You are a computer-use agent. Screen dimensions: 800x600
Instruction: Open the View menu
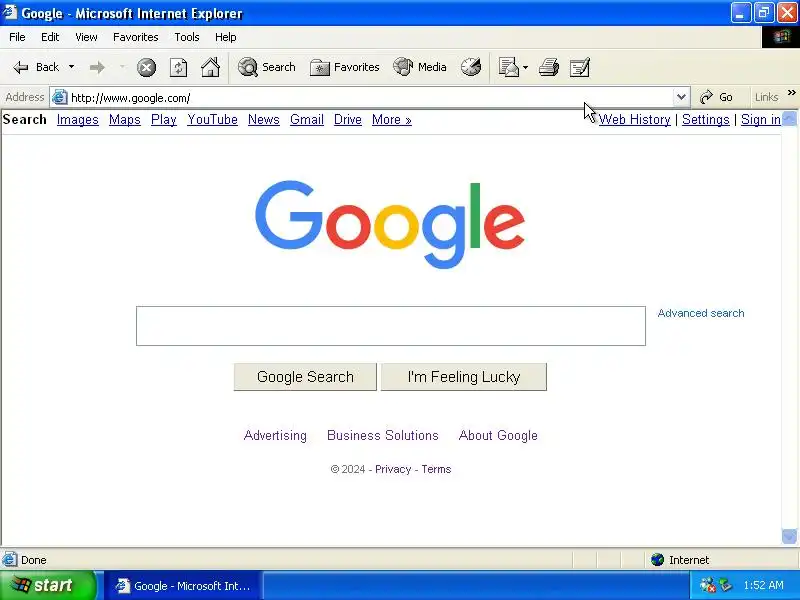click(x=86, y=37)
